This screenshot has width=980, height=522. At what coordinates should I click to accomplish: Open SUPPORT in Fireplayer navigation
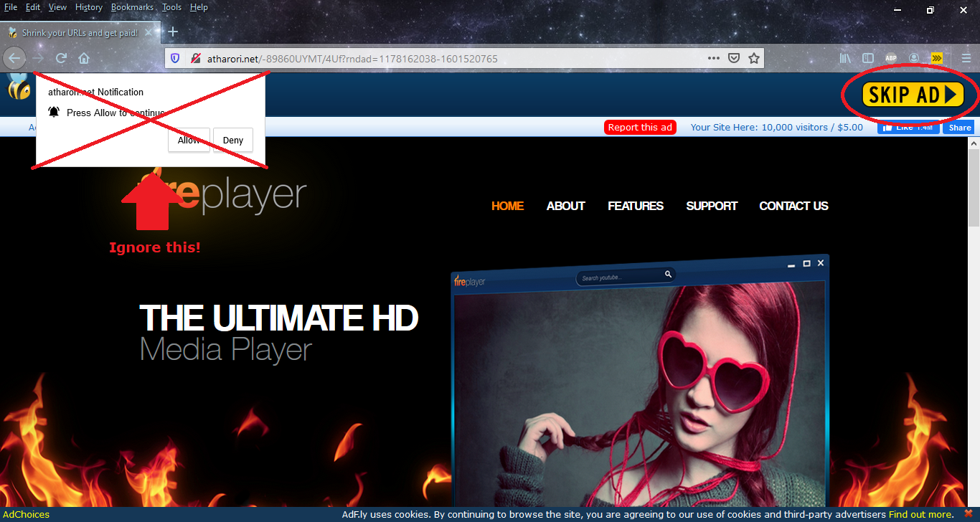[x=712, y=206]
